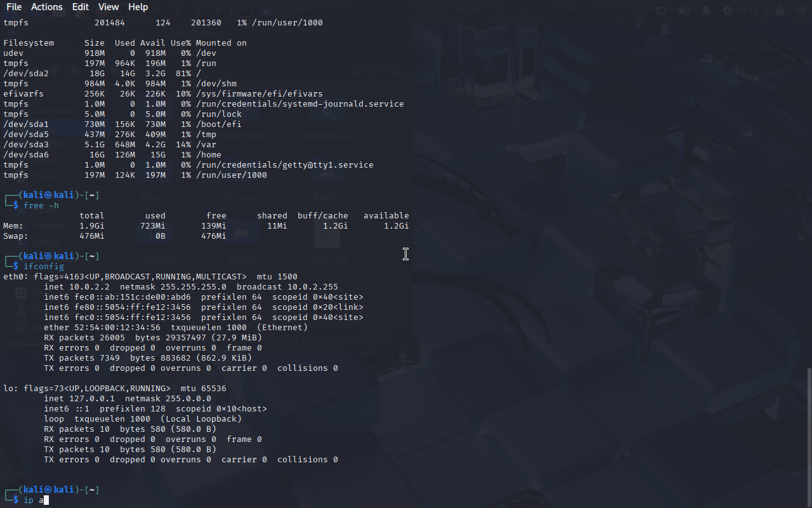Click the '1.9Gi' total memory value

coord(92,226)
